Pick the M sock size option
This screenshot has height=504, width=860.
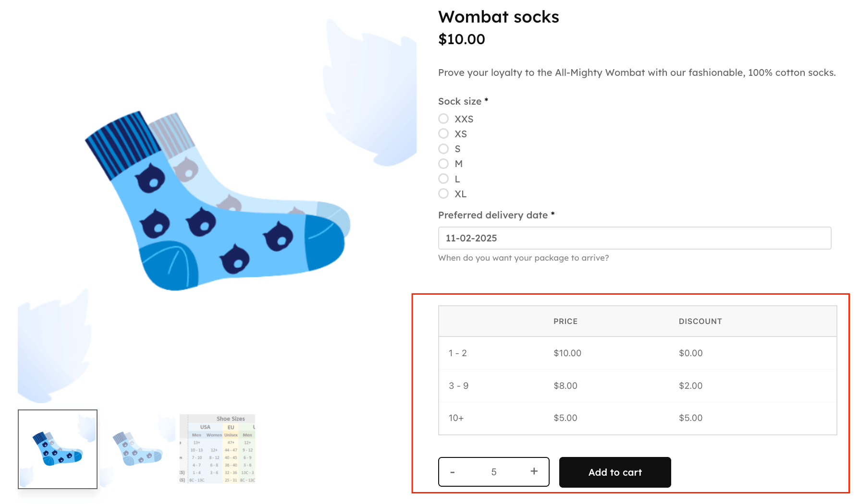click(x=443, y=164)
